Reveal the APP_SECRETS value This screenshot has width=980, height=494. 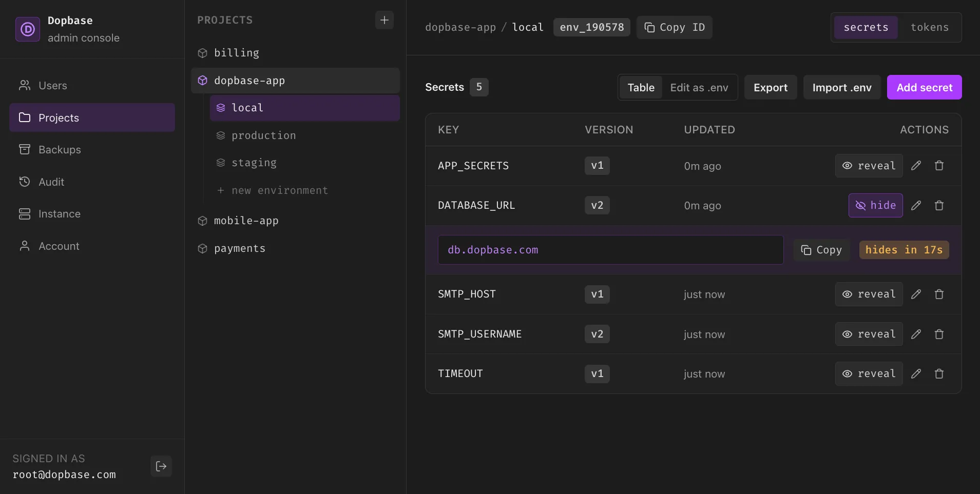[x=869, y=166]
